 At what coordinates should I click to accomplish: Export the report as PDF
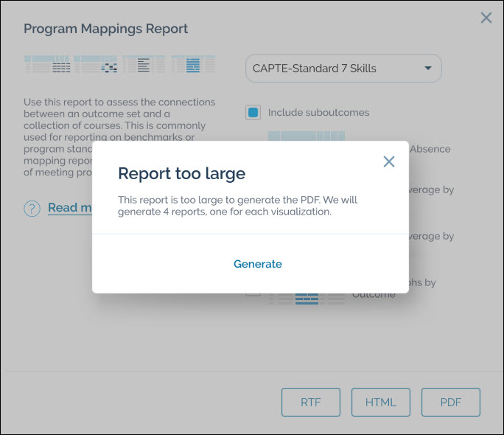(450, 403)
